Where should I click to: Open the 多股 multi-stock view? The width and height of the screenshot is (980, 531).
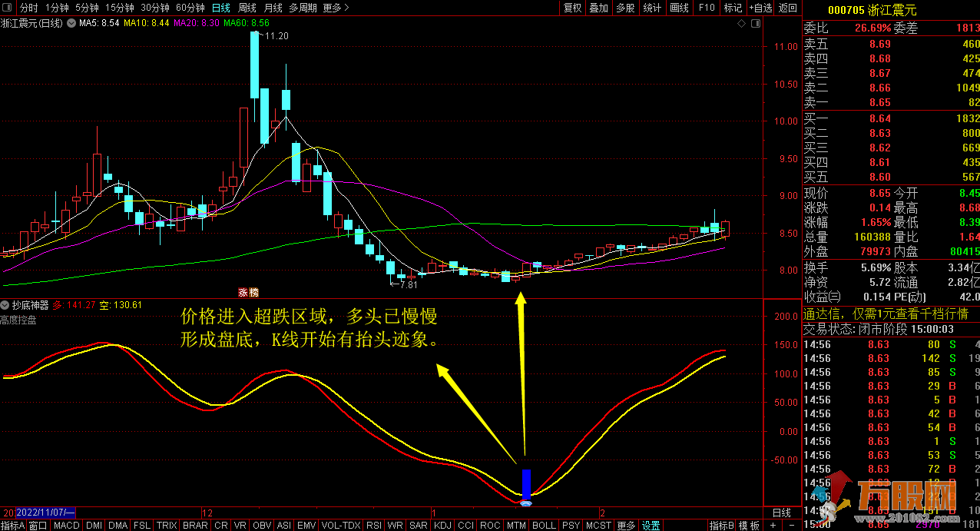[x=625, y=8]
